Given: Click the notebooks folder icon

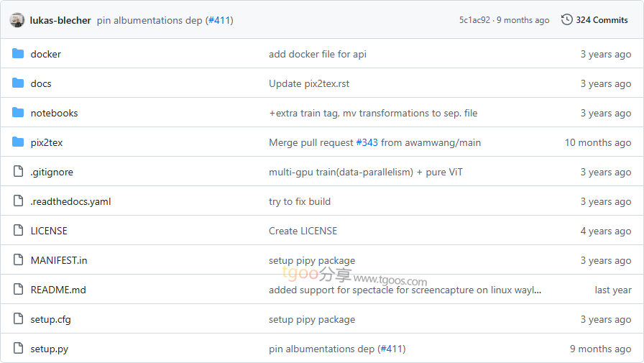Looking at the screenshot, I should pyautogui.click(x=18, y=113).
